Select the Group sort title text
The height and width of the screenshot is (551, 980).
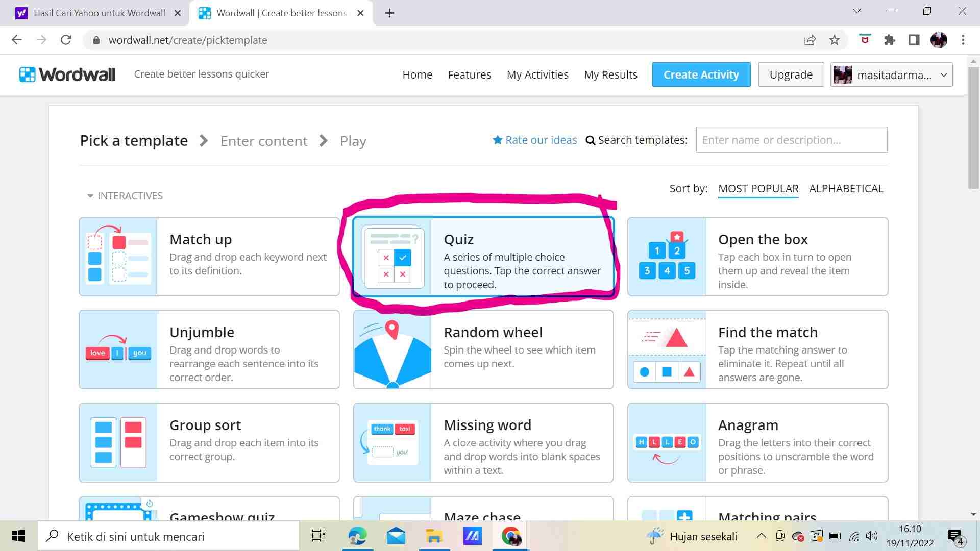pyautogui.click(x=205, y=425)
